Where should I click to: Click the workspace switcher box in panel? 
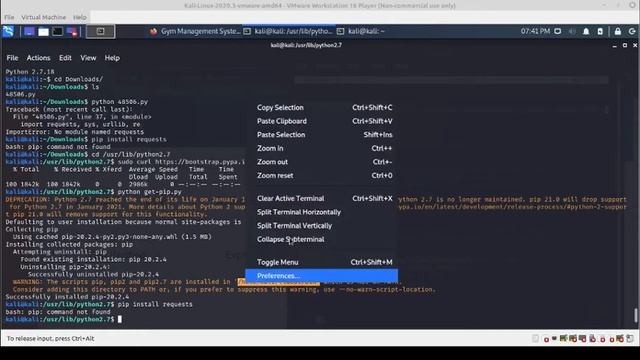pos(100,31)
